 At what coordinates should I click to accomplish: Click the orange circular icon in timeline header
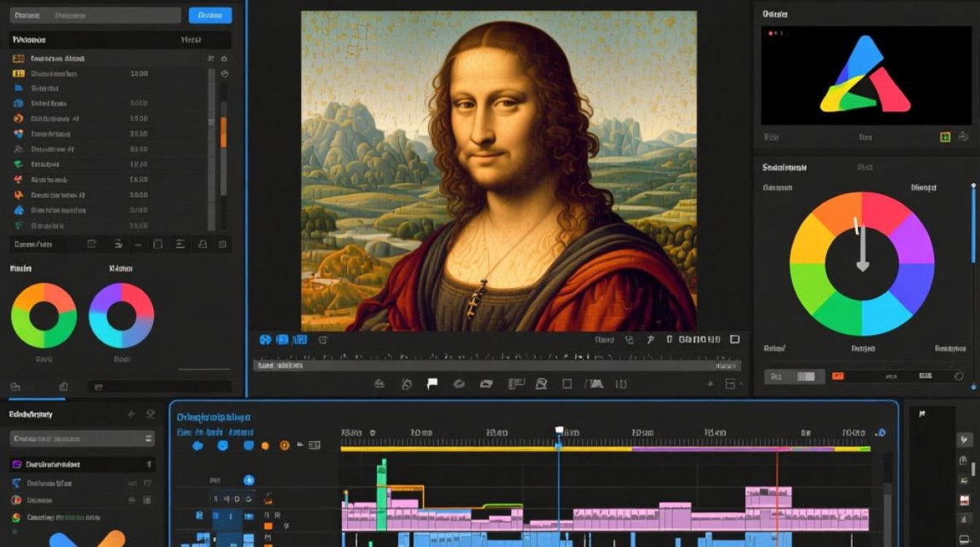284,445
